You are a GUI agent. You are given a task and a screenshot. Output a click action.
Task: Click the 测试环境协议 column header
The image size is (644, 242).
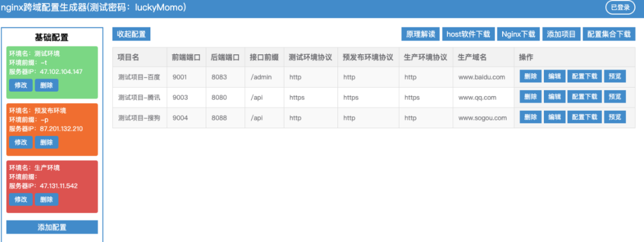(311, 58)
